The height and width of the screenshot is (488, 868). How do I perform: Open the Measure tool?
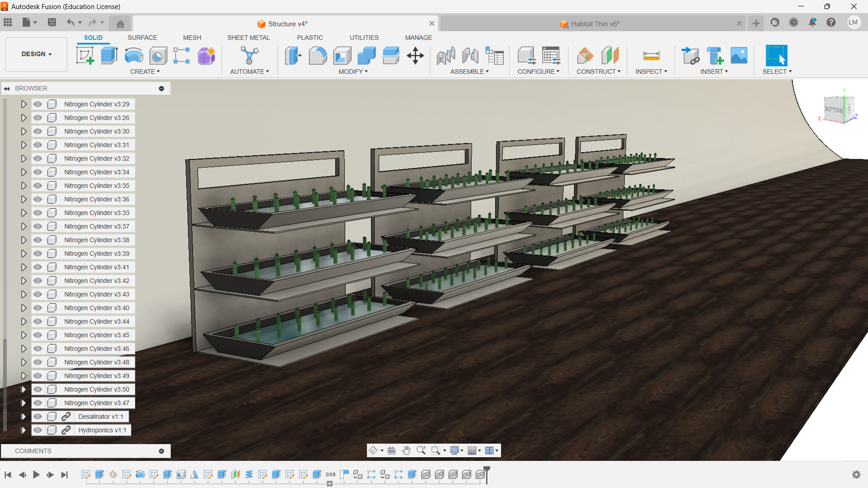pyautogui.click(x=651, y=56)
